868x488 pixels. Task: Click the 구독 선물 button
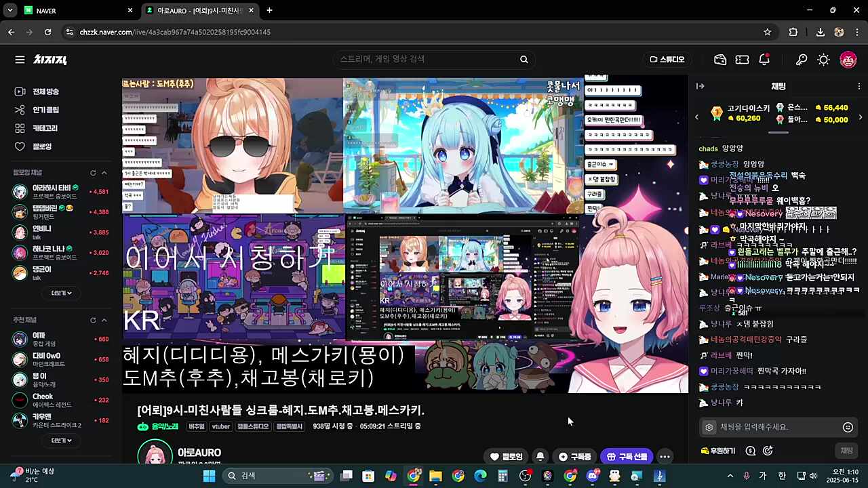627,457
